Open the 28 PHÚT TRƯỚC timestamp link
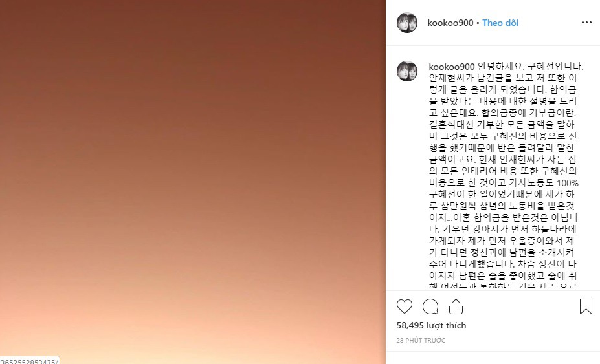Viewport: 600px width, 364px height. tap(421, 340)
